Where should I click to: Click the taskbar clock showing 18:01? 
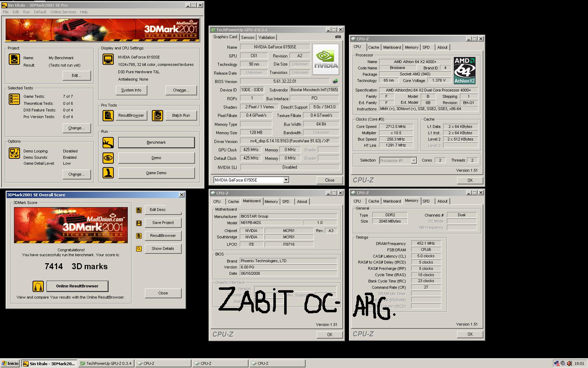click(x=579, y=363)
